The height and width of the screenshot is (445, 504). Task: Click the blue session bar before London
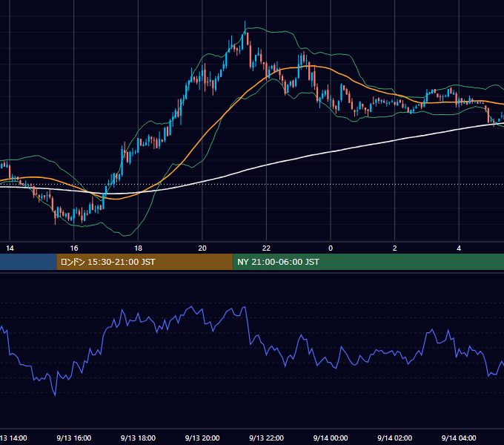point(28,262)
